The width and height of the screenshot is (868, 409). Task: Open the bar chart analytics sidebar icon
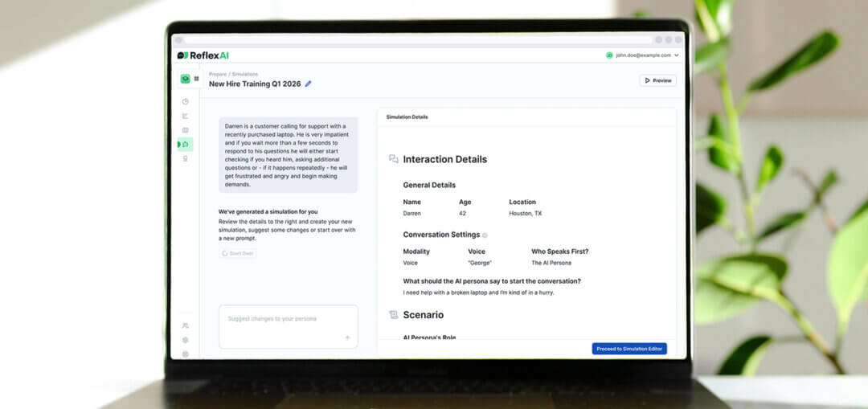186,116
